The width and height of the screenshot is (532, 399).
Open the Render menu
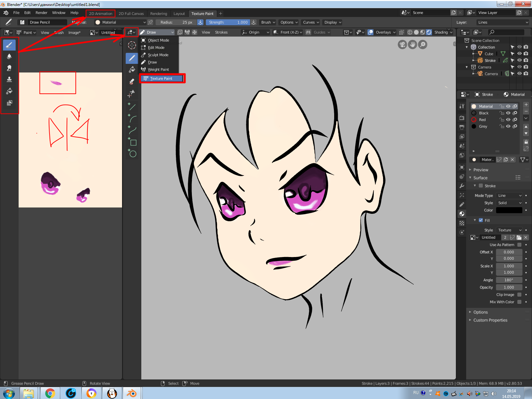point(42,13)
